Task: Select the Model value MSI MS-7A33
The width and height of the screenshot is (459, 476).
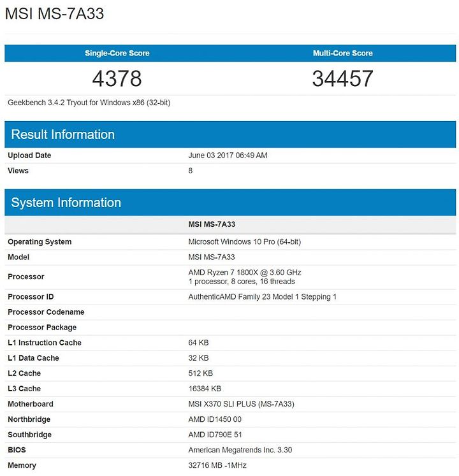Action: [212, 257]
